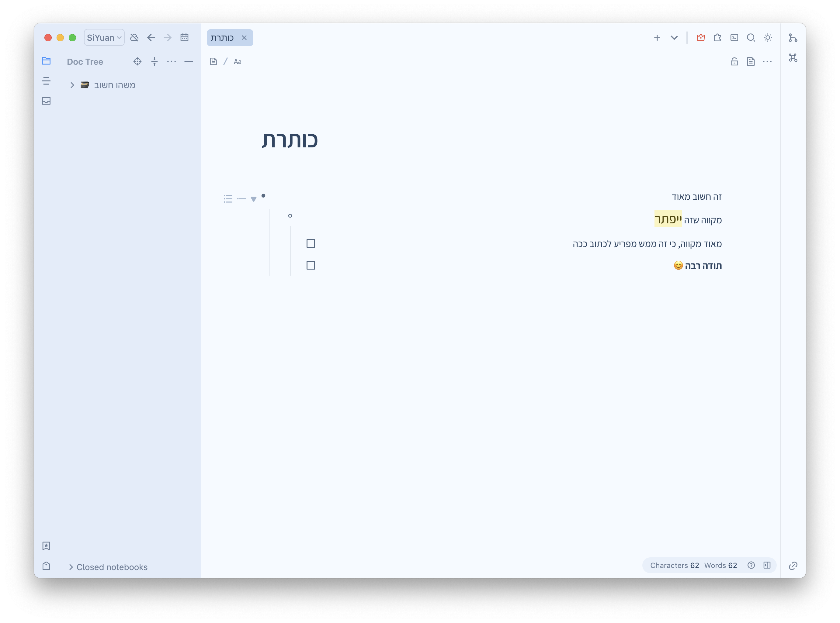The height and width of the screenshot is (623, 840).
Task: Check the first task checkbox in the document
Action: click(311, 244)
